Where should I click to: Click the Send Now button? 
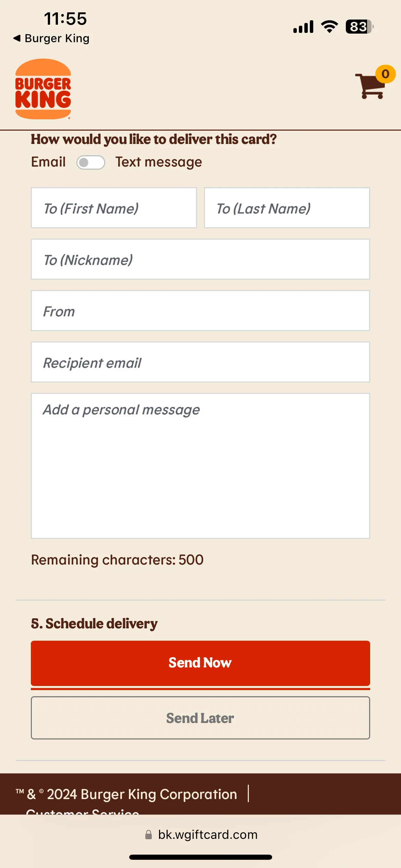[200, 663]
